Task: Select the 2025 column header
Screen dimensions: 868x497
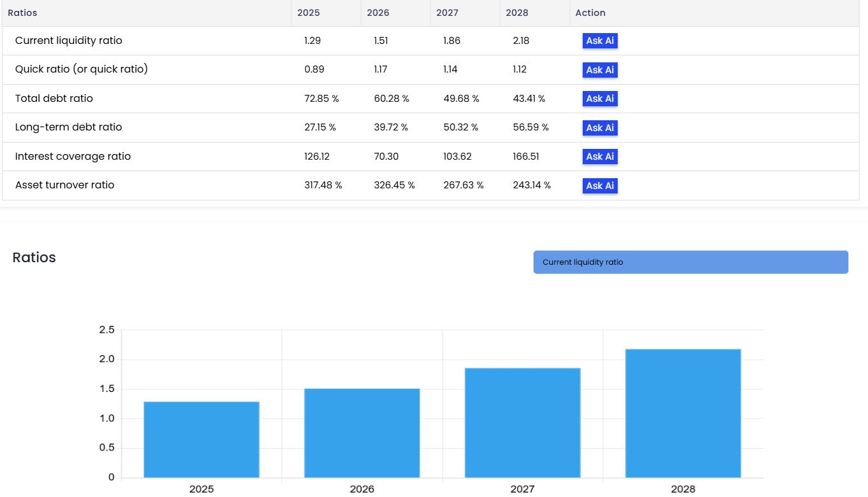Action: pos(308,13)
